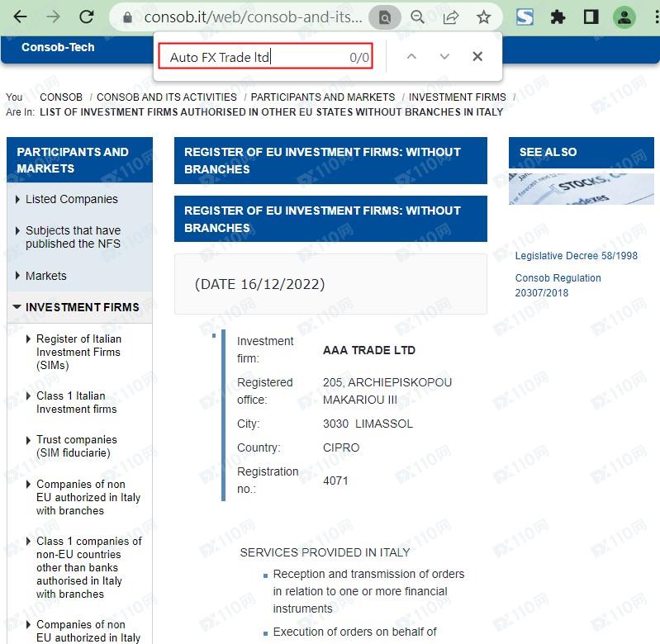The image size is (660, 644).
Task: Open Class 1 Italian Investment firms
Action: point(76,403)
